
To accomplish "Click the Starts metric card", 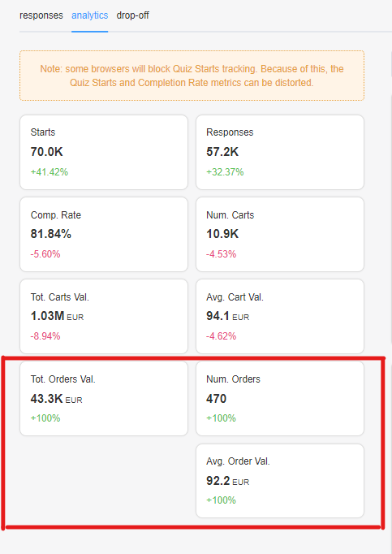I will coord(104,152).
